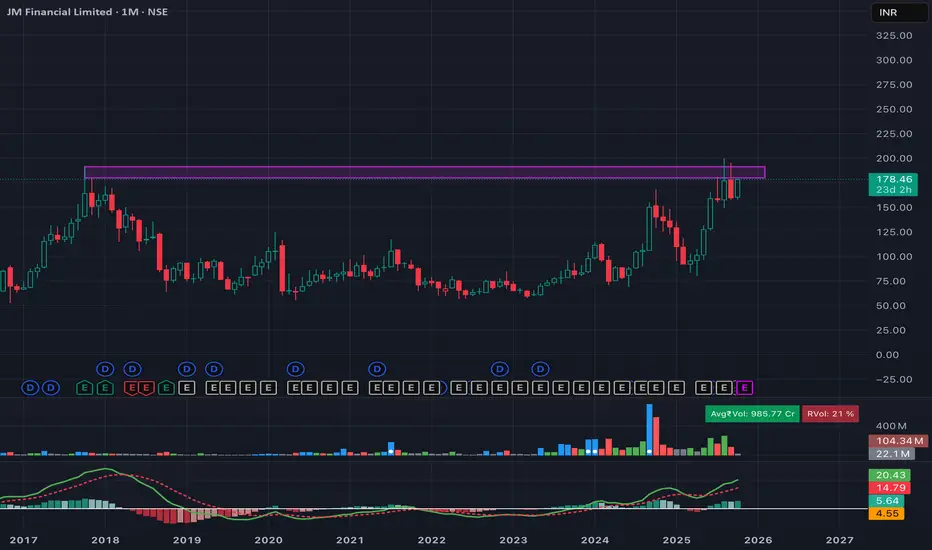The image size is (932, 550).
Task: Click the 200.00 price scale label
Action: [893, 158]
